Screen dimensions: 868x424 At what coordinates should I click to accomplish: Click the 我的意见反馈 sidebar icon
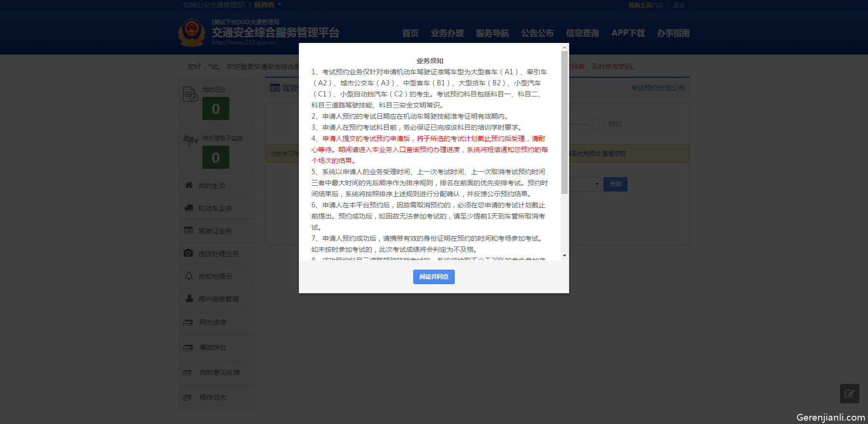click(x=187, y=372)
